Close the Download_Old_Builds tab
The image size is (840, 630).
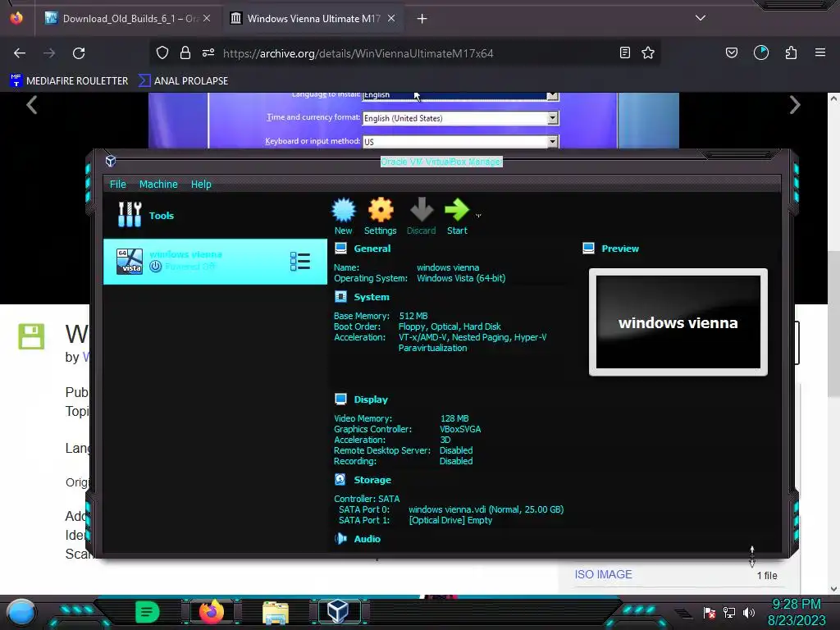(207, 19)
